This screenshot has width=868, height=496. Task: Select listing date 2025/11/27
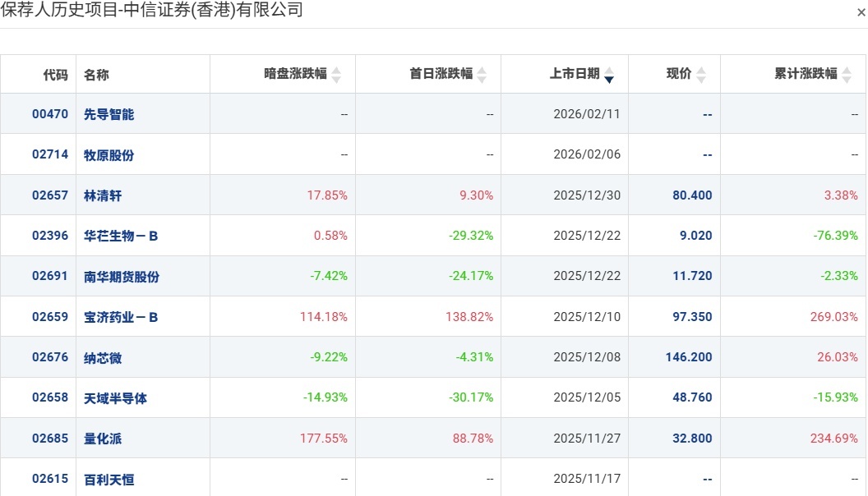coord(587,439)
